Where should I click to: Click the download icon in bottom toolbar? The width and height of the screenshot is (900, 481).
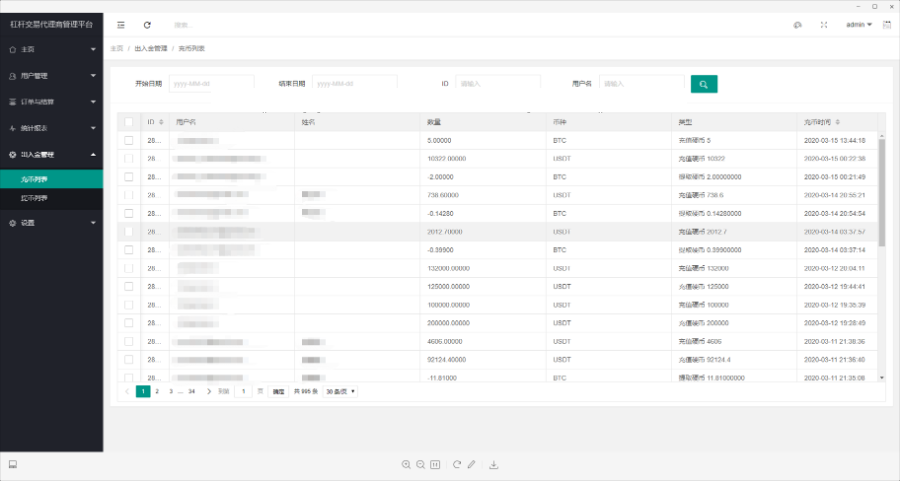click(493, 464)
